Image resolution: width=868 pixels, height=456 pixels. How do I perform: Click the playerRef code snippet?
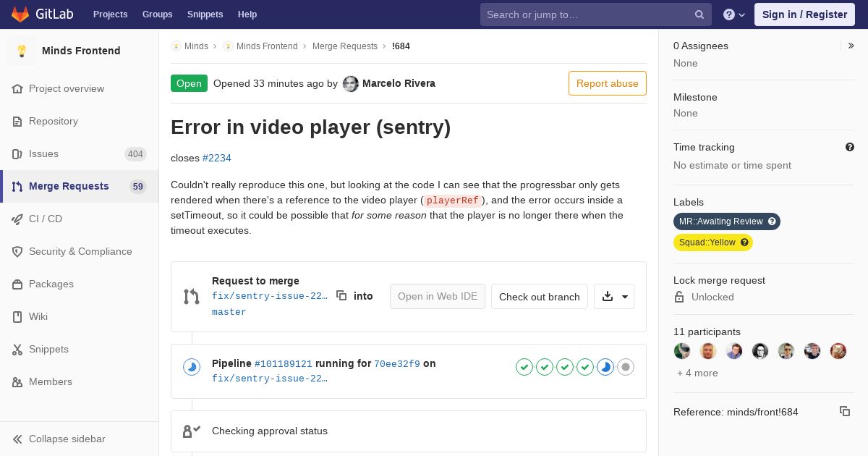coord(453,200)
